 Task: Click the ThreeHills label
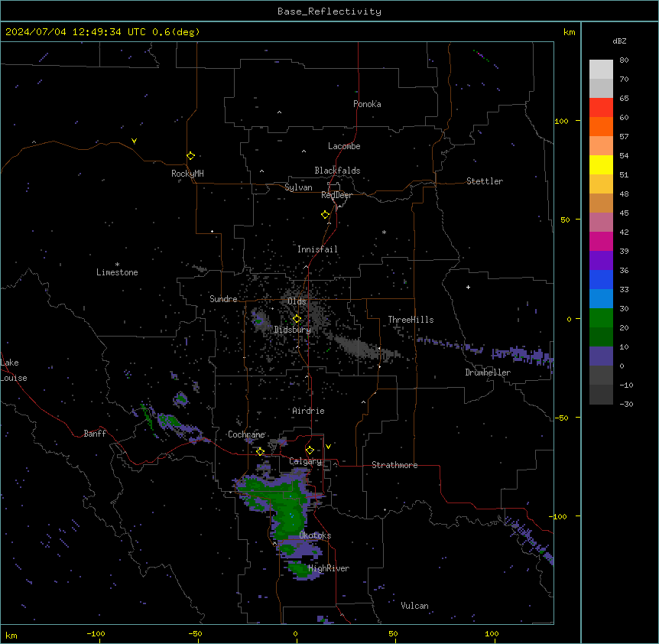click(x=411, y=320)
